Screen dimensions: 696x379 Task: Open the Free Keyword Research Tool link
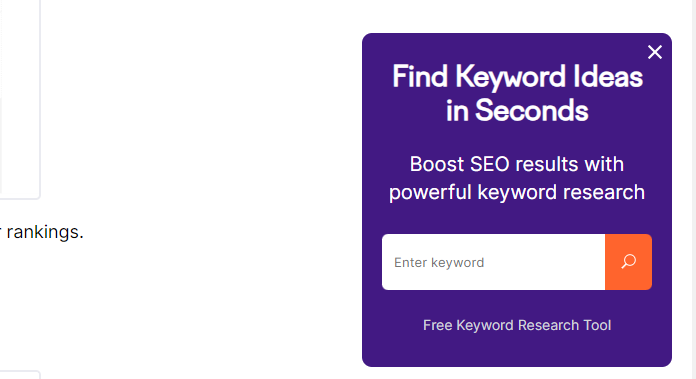click(x=517, y=325)
